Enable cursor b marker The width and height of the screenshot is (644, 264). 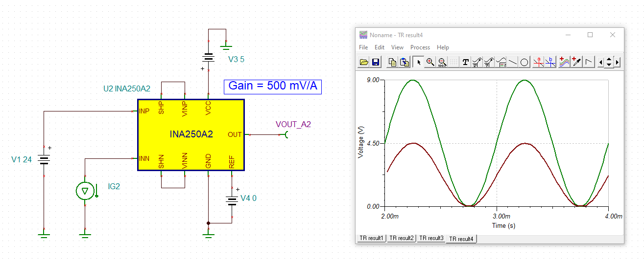(x=550, y=62)
